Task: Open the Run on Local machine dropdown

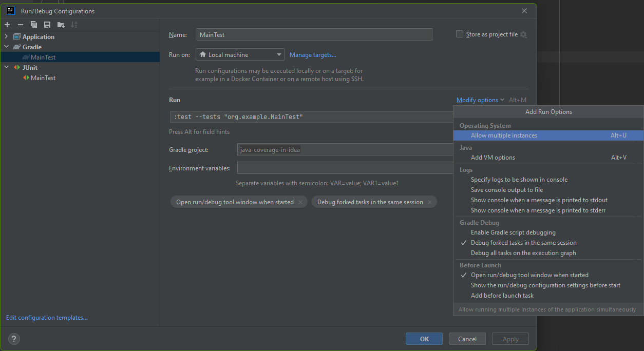Action: pyautogui.click(x=280, y=54)
